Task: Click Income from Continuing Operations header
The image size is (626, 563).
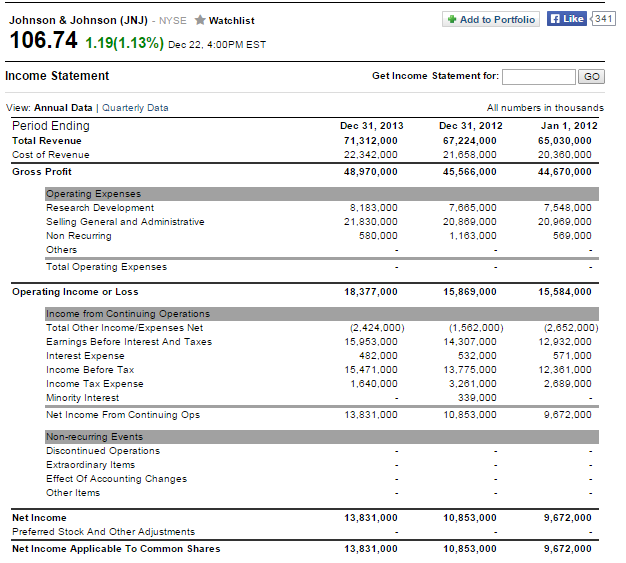Action: 322,314
